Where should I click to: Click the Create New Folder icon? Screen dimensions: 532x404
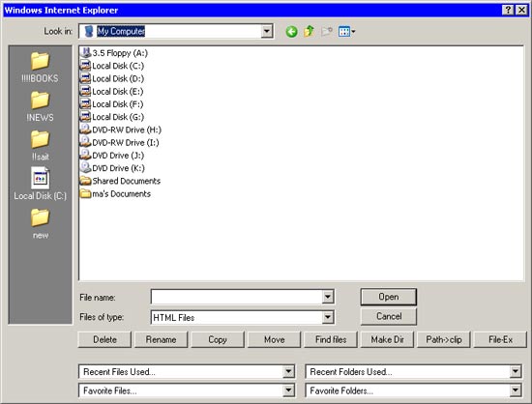[x=326, y=32]
